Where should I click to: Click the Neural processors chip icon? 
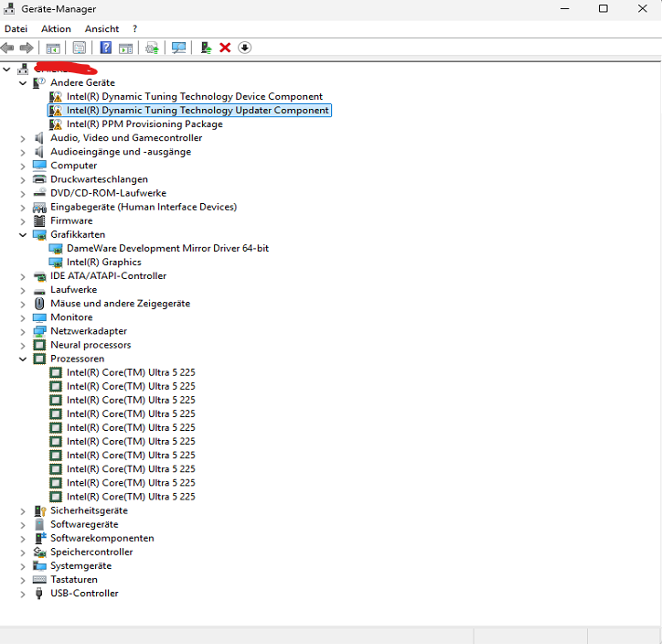(x=39, y=345)
